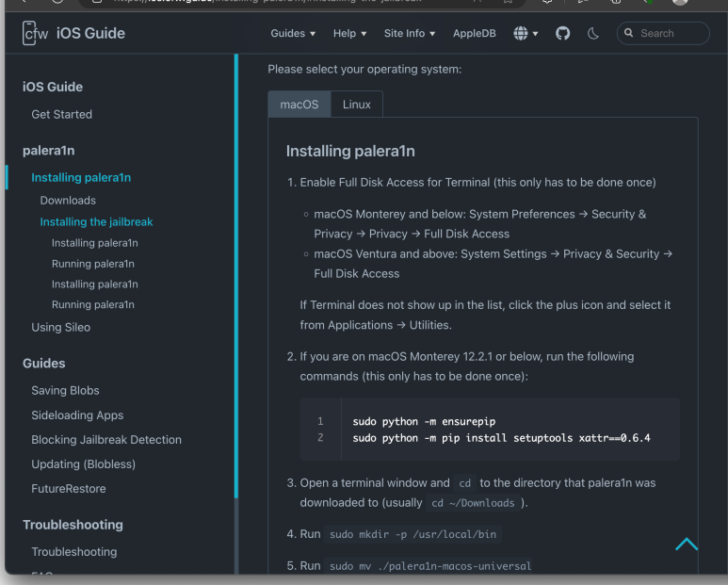Click the sidebar vertical scrollbar

click(236, 276)
